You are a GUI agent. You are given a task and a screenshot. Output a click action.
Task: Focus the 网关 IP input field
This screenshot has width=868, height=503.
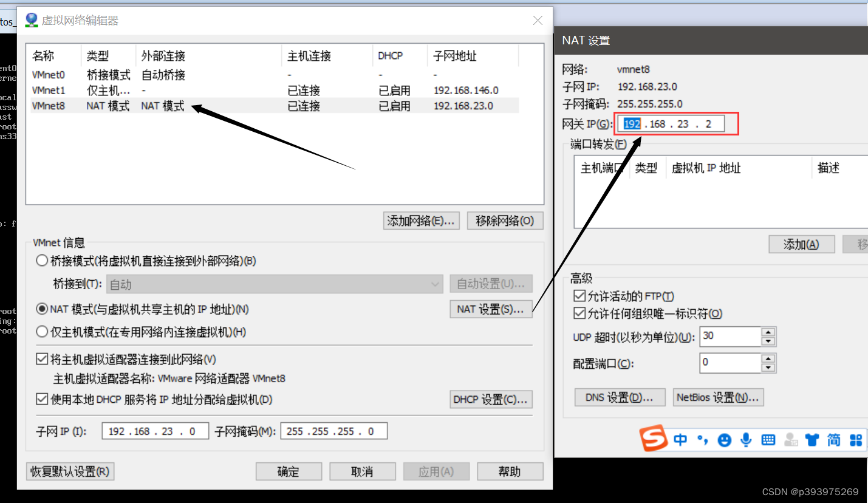pyautogui.click(x=672, y=124)
